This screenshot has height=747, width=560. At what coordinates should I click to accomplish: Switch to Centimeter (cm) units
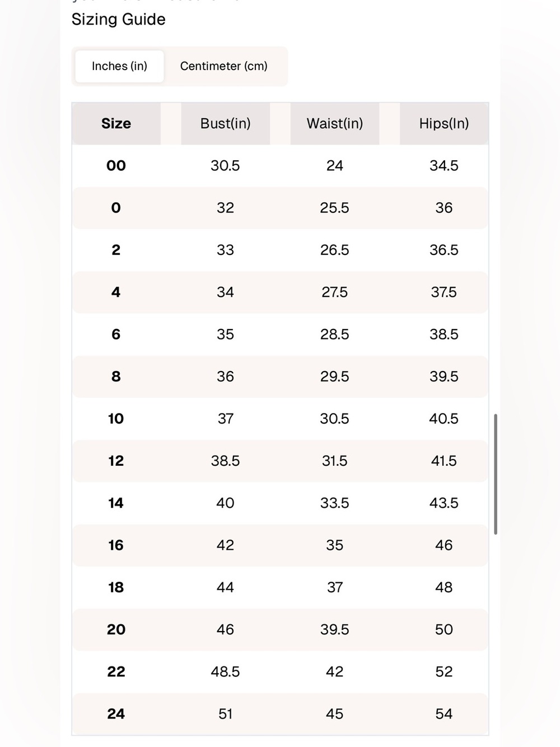pos(224,66)
